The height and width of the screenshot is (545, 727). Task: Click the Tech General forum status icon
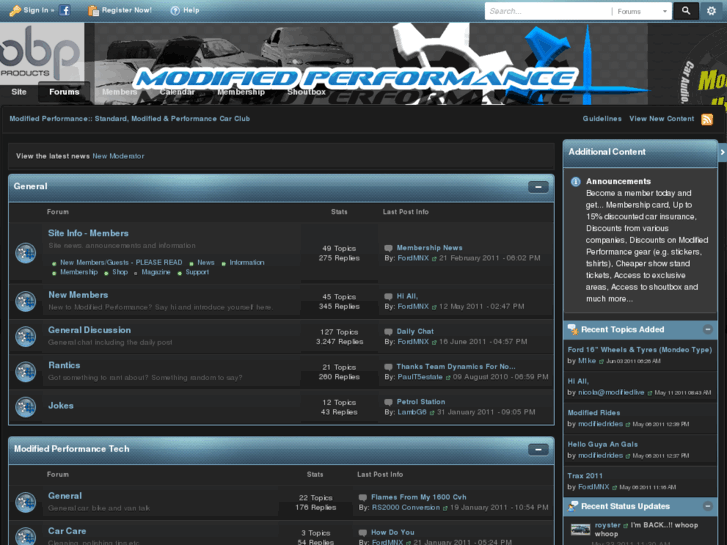(x=26, y=502)
